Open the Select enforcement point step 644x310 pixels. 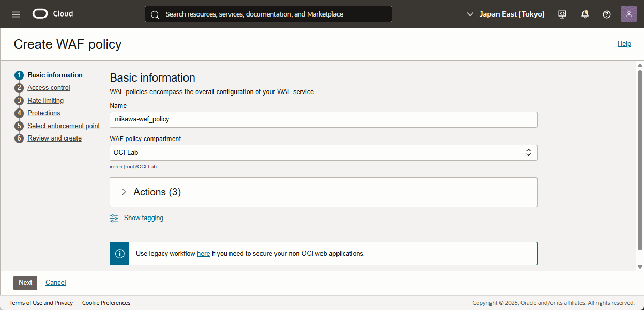point(64,126)
